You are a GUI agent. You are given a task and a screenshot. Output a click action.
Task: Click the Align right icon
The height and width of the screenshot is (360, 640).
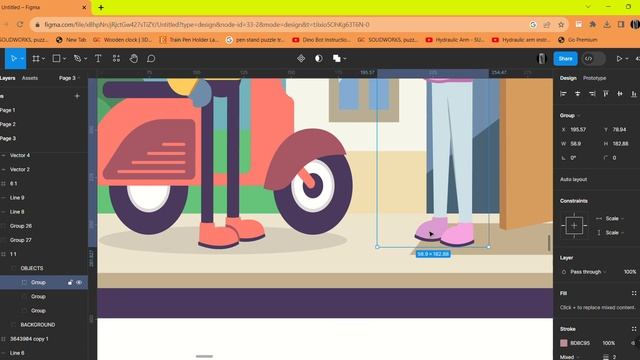point(592,94)
